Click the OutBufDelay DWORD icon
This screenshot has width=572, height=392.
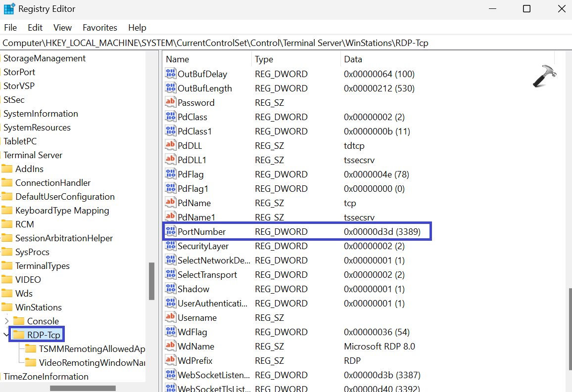171,74
